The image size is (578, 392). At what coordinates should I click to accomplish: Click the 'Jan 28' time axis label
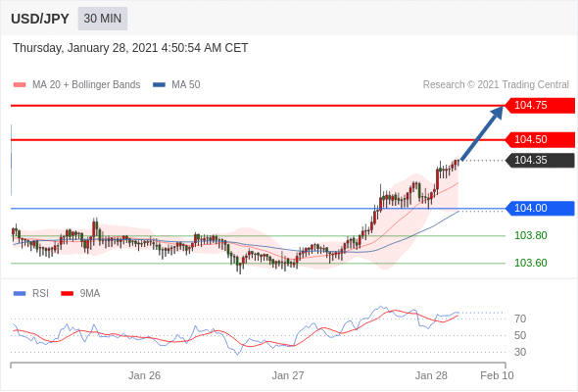point(431,375)
